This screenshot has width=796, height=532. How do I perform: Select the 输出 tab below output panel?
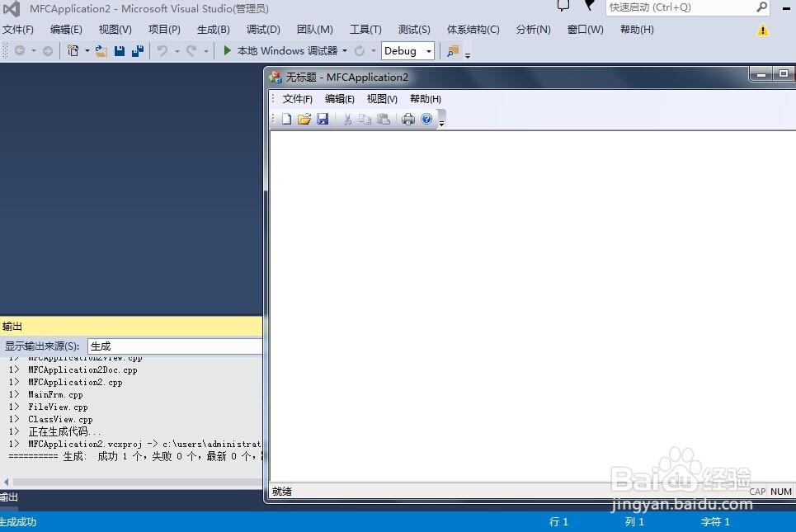pyautogui.click(x=8, y=497)
